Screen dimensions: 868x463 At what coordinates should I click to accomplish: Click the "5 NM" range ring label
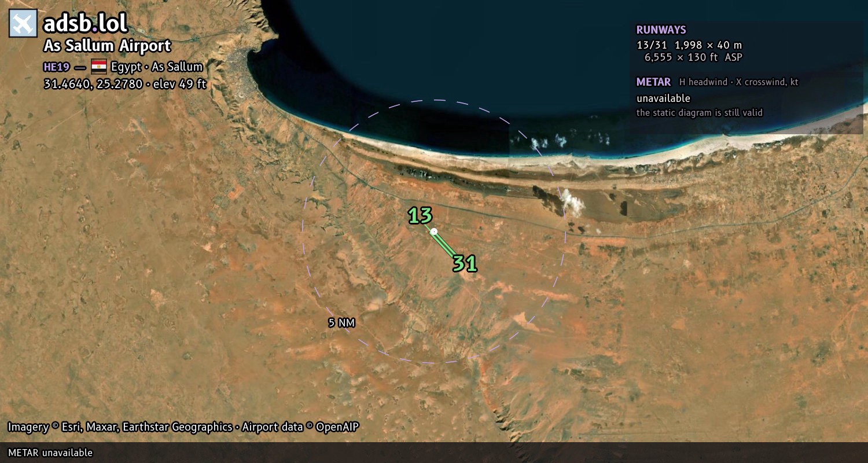pyautogui.click(x=341, y=323)
